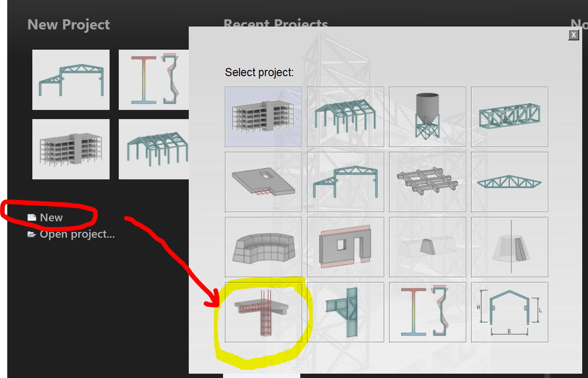Click the building thumbnail in New Project panel
588x378 pixels.
click(x=70, y=149)
